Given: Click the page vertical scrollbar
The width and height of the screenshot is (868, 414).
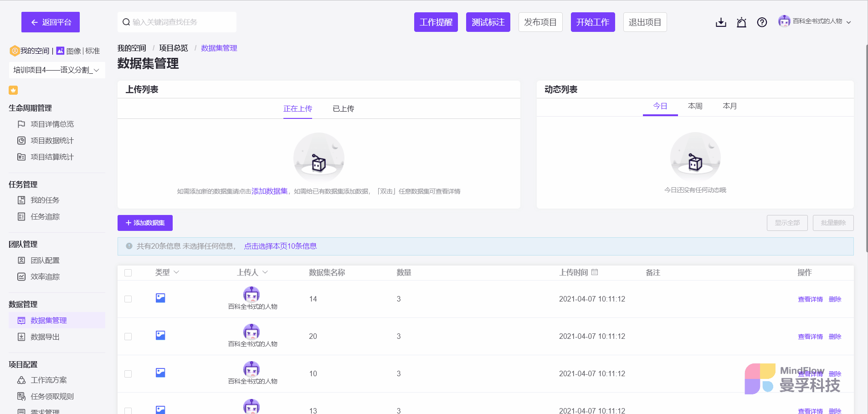Looking at the screenshot, I should (x=866, y=148).
